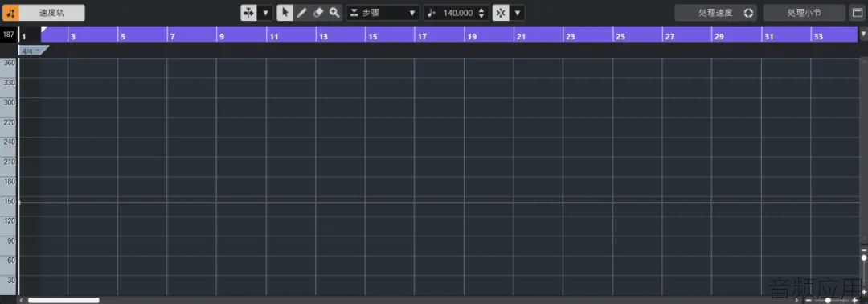Toggle the Snap on/off button

501,13
